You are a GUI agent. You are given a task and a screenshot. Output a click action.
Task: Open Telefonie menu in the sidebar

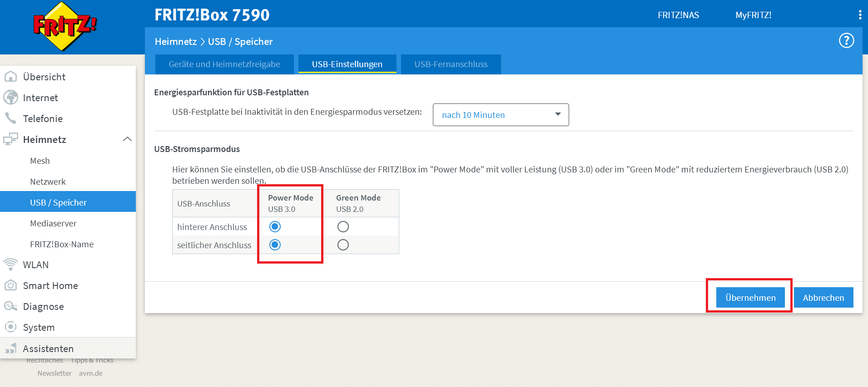tap(68, 118)
